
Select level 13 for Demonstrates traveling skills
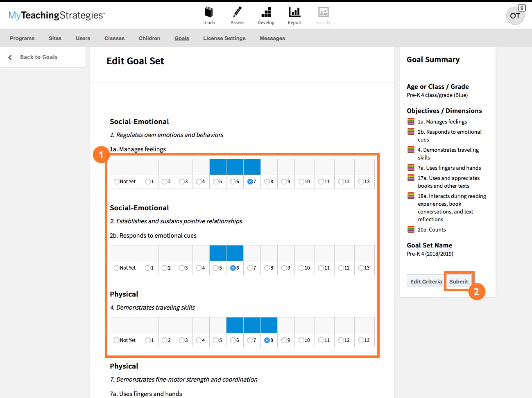tap(361, 340)
